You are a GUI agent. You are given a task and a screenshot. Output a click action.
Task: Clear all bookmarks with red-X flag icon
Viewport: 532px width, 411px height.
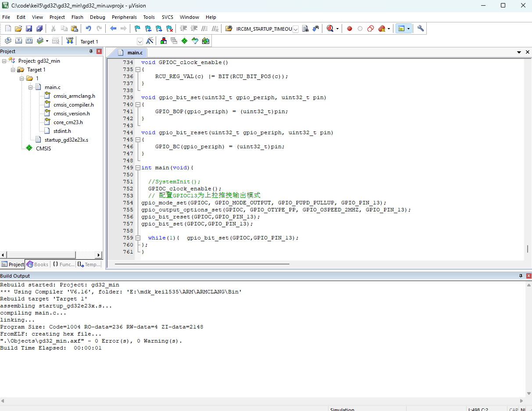coord(169,29)
